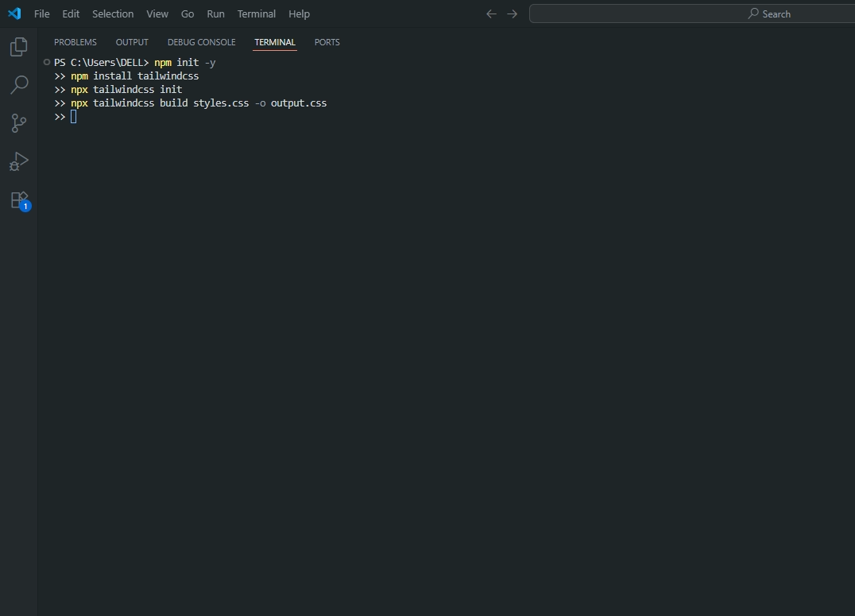Open the View menu
The height and width of the screenshot is (616, 855).
pyautogui.click(x=157, y=14)
